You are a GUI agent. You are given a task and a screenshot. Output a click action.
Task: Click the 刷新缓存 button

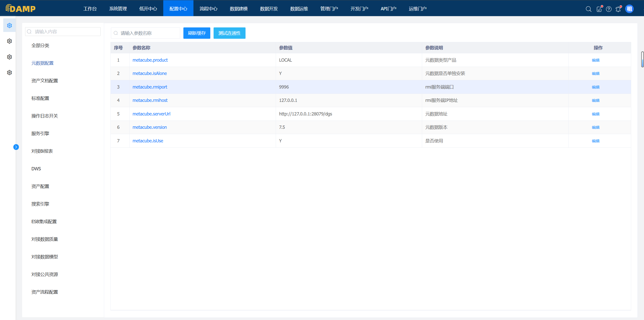197,33
